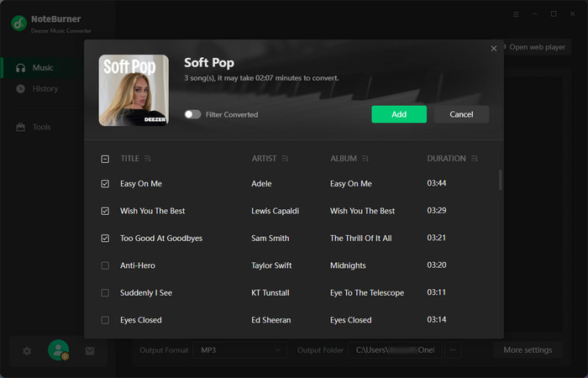Viewport: 588px width, 378px height.
Task: Click the TITLE column header
Action: pos(129,159)
